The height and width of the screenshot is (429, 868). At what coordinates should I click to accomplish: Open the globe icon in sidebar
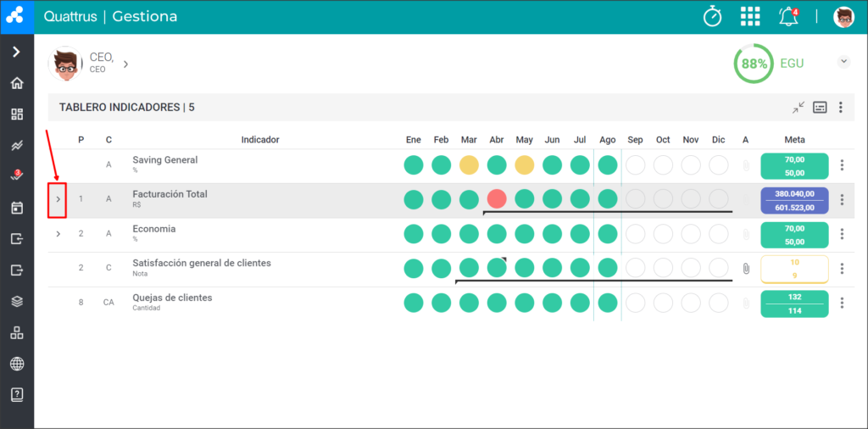tap(17, 364)
